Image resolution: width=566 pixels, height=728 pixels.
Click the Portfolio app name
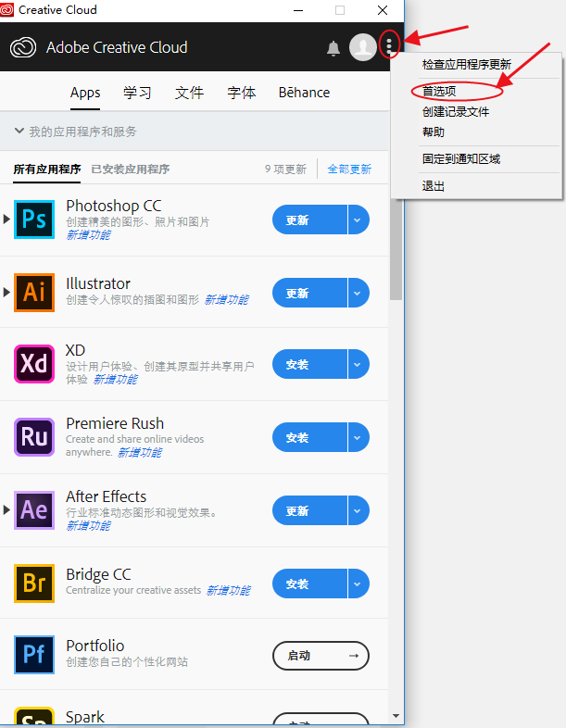(x=95, y=646)
